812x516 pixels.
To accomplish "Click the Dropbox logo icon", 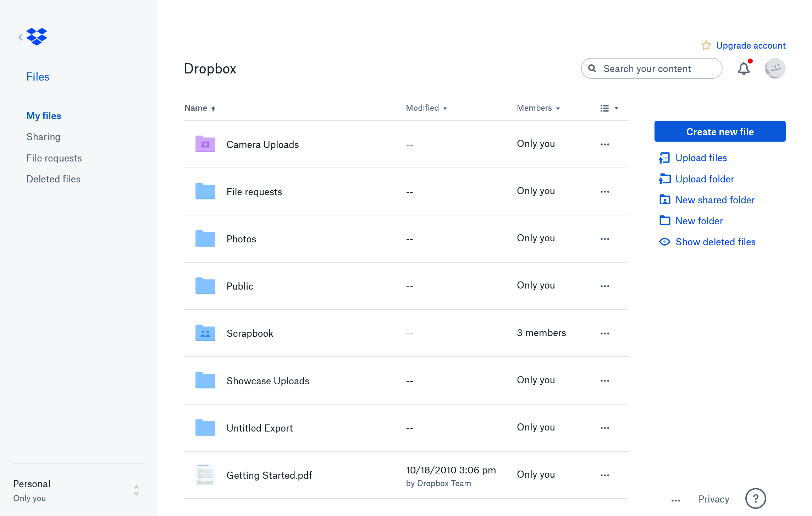I will pos(37,37).
